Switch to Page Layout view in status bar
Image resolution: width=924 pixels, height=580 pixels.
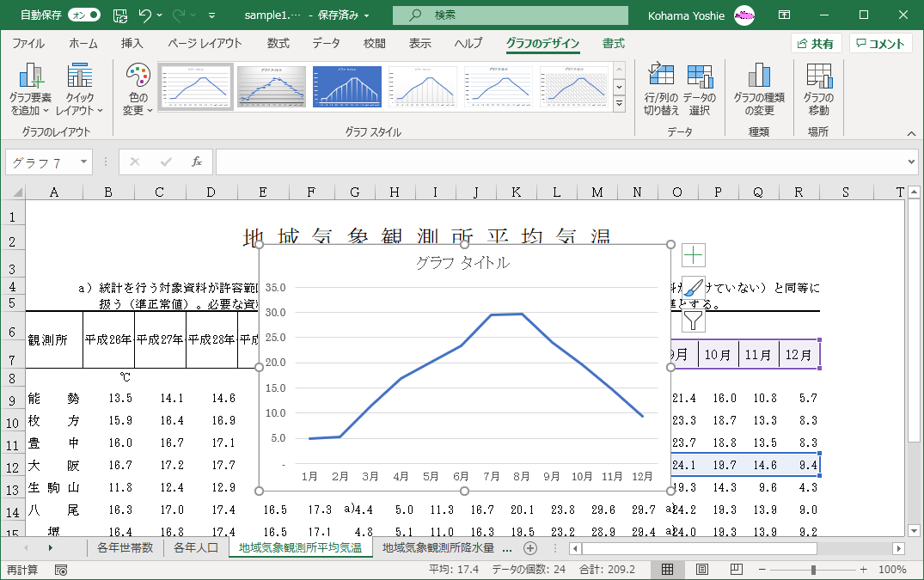(701, 570)
